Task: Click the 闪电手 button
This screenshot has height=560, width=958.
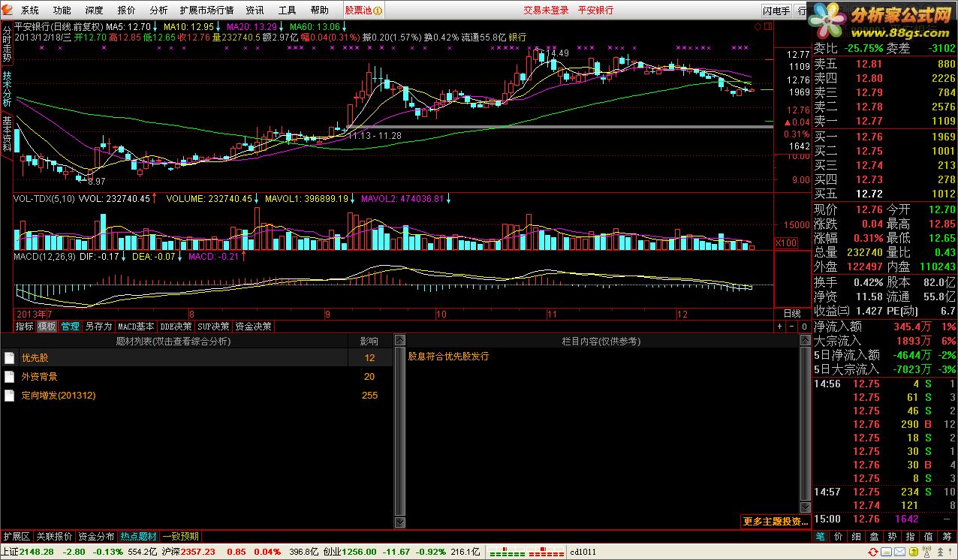Action: [x=776, y=11]
